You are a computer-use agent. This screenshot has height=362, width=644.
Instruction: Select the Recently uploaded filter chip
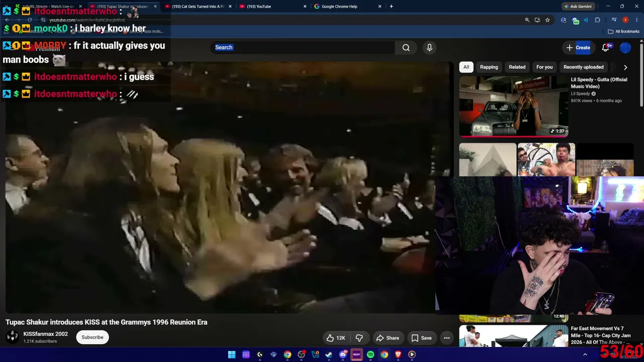(584, 67)
